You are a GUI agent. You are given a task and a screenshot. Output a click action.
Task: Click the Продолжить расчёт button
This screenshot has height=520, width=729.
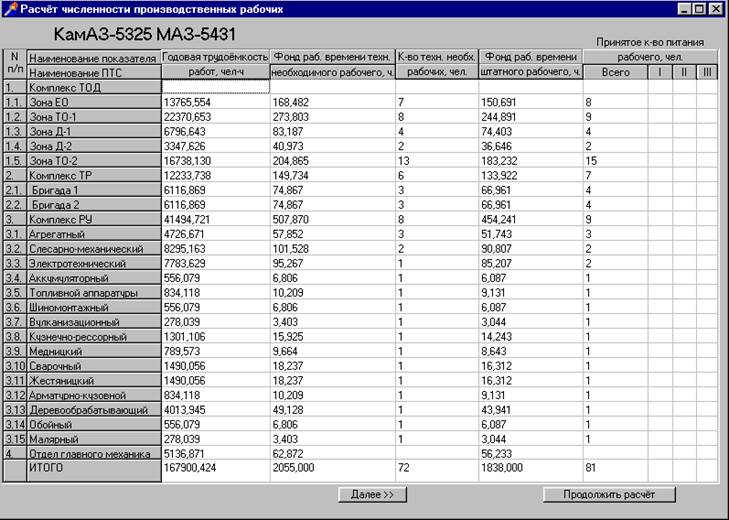click(609, 494)
